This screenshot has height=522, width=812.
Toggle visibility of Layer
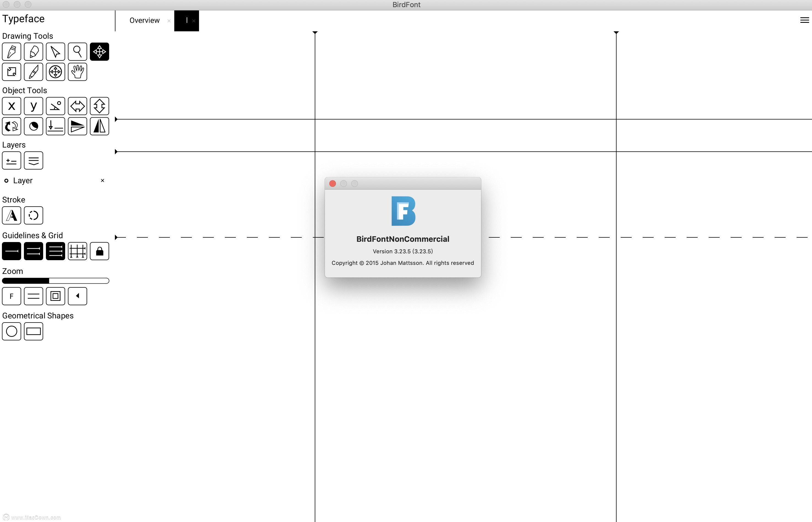click(x=6, y=181)
